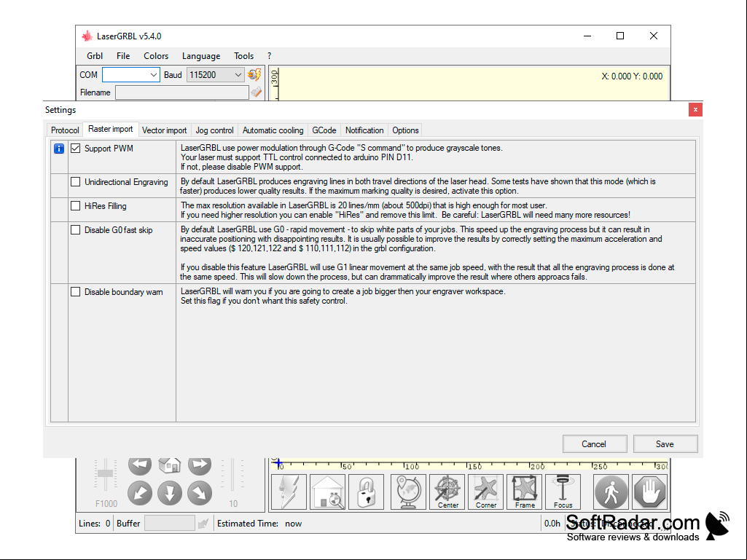Image resolution: width=747 pixels, height=560 pixels.
Task: Click the Estimated Time: now status text
Action: 259,524
